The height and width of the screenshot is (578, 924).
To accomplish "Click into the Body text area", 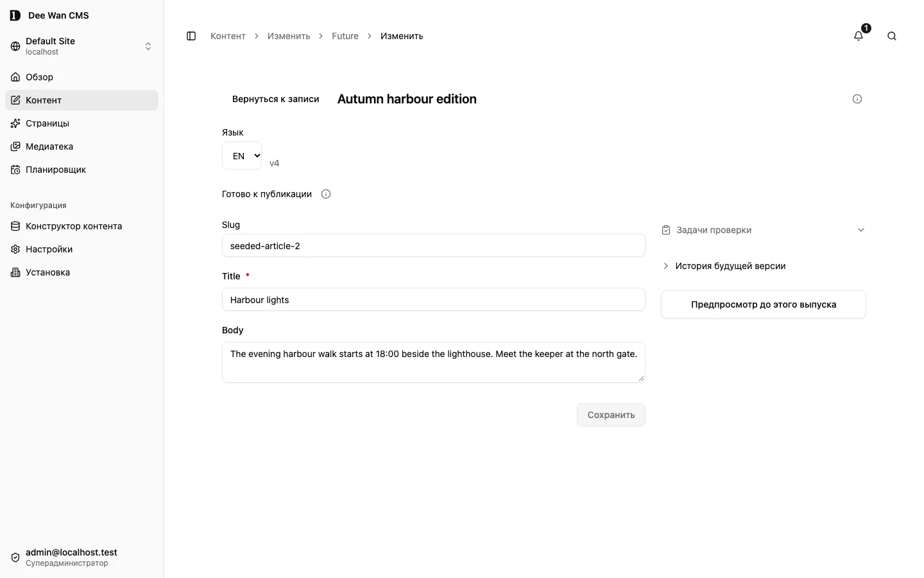I will click(x=434, y=362).
